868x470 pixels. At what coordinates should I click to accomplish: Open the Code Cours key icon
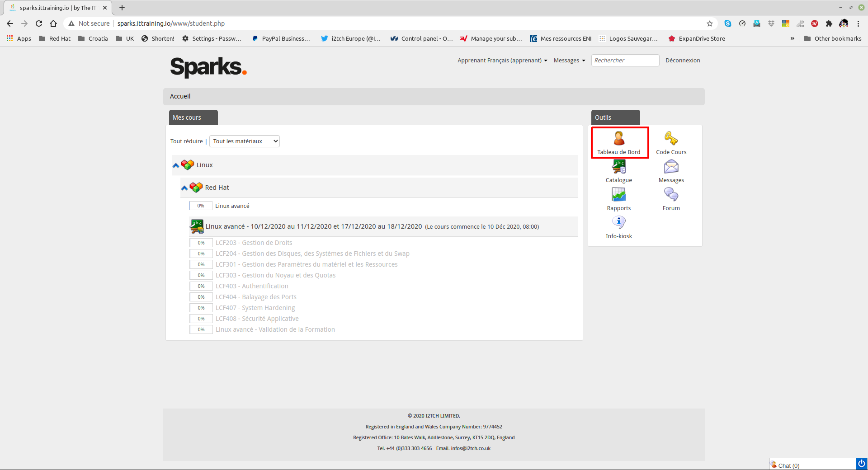[x=671, y=138]
